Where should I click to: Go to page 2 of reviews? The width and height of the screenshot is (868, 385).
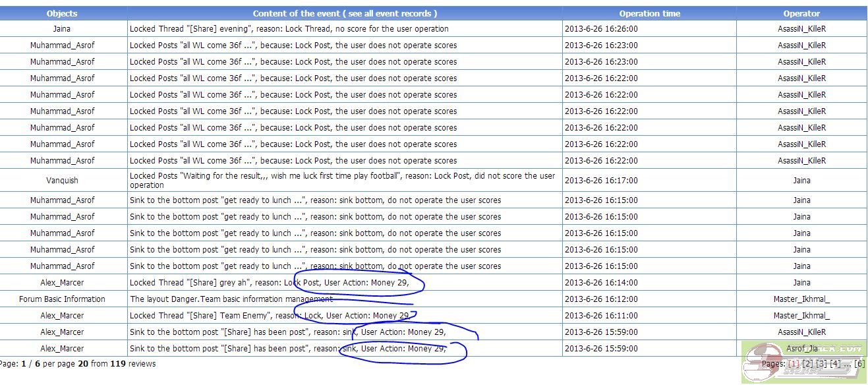(x=808, y=364)
